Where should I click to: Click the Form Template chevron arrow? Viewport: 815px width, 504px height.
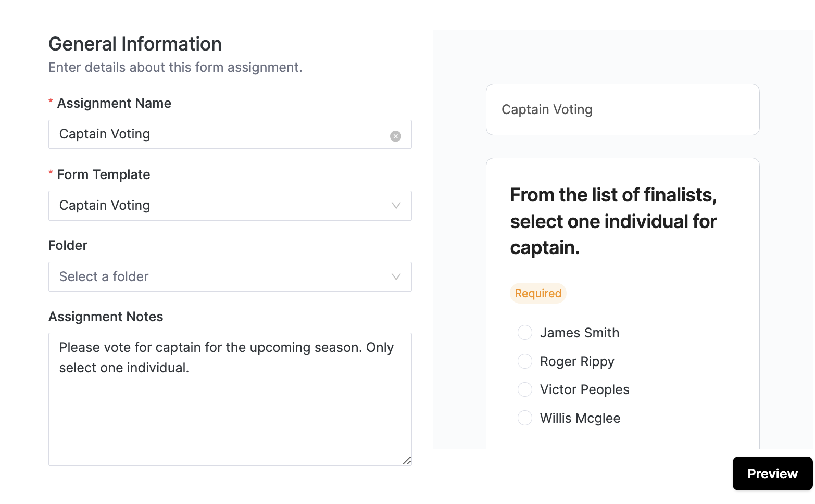(x=396, y=206)
